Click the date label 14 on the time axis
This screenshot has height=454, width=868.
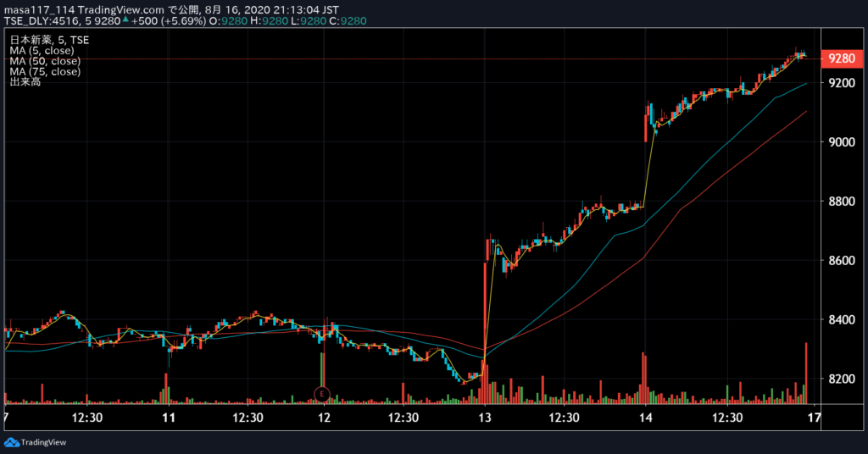[x=645, y=418]
